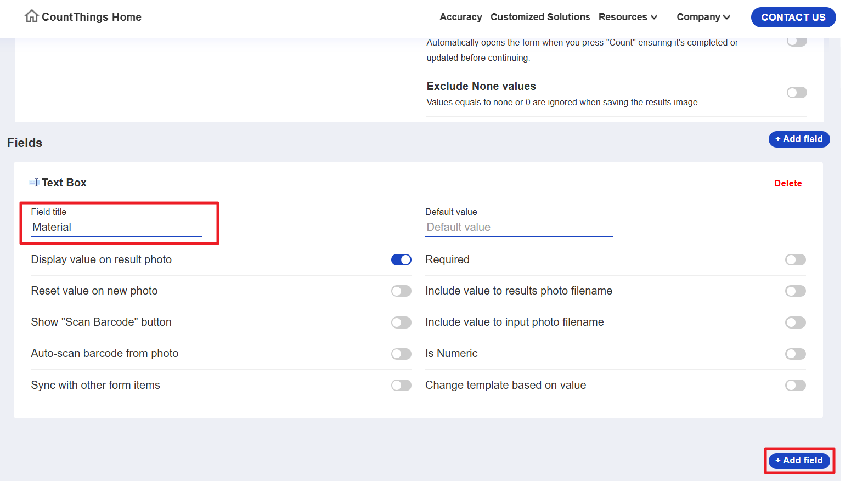
Task: Enable Auto-scan barcode from photo
Action: click(x=401, y=354)
